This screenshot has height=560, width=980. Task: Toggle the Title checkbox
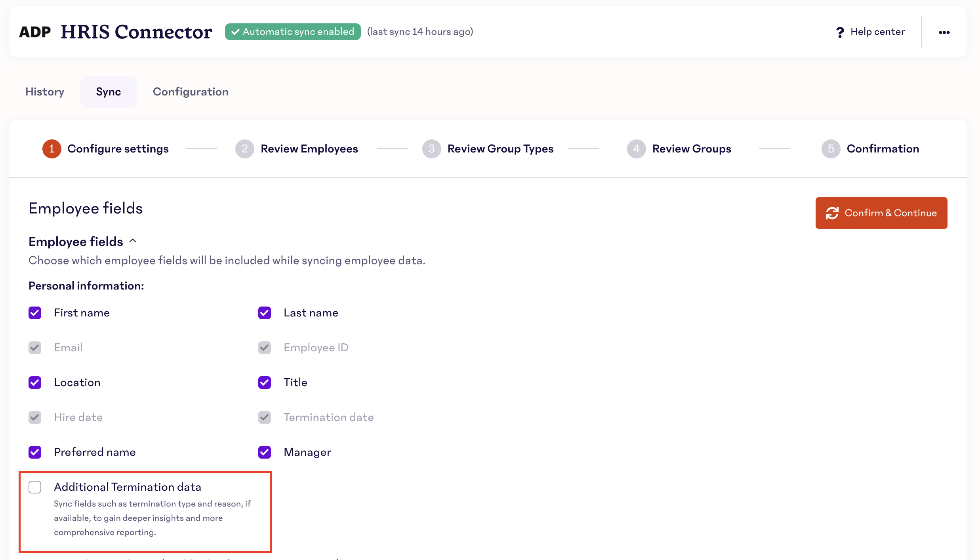(x=265, y=383)
